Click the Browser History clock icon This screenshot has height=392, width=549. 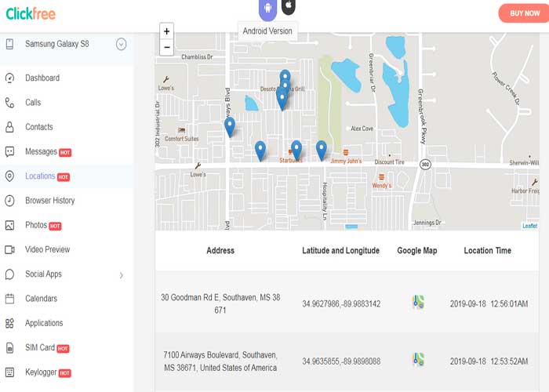(9, 201)
